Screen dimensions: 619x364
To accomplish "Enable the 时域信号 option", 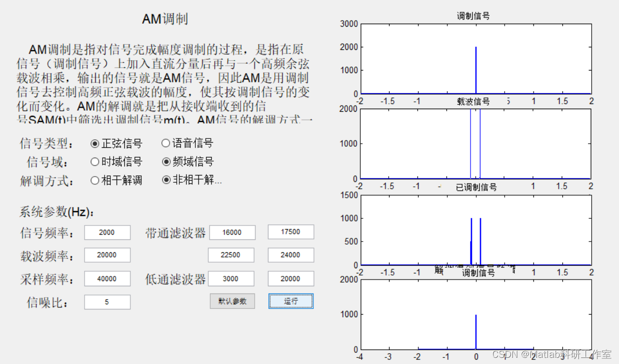I will 95,161.
